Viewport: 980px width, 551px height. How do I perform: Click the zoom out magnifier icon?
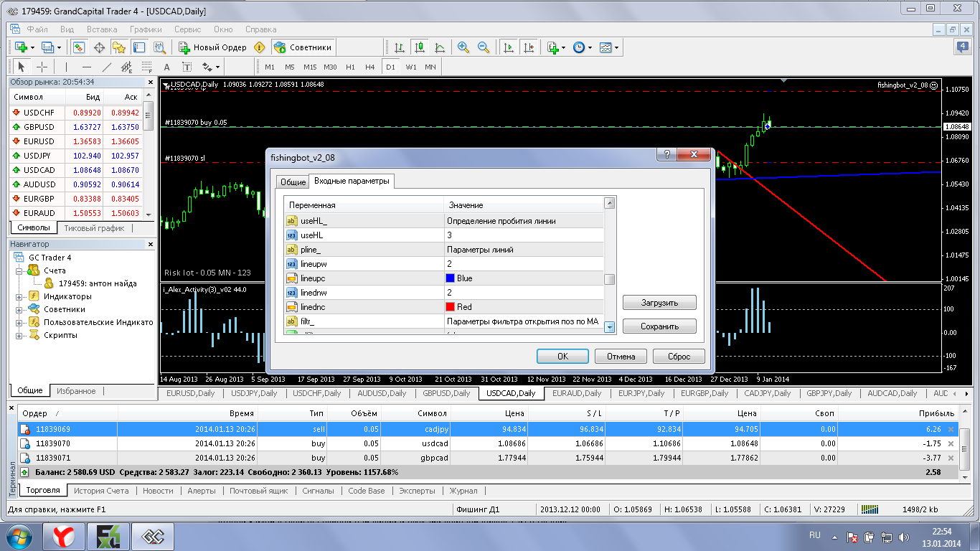pyautogui.click(x=484, y=47)
